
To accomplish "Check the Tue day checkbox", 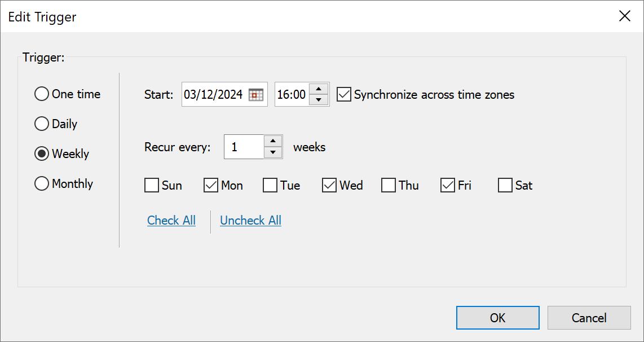I will (x=270, y=185).
